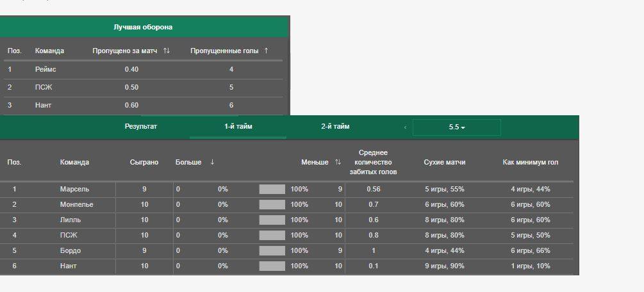Open the Реймс team in the defense table
This screenshot has height=292, width=644.
pos(45,69)
